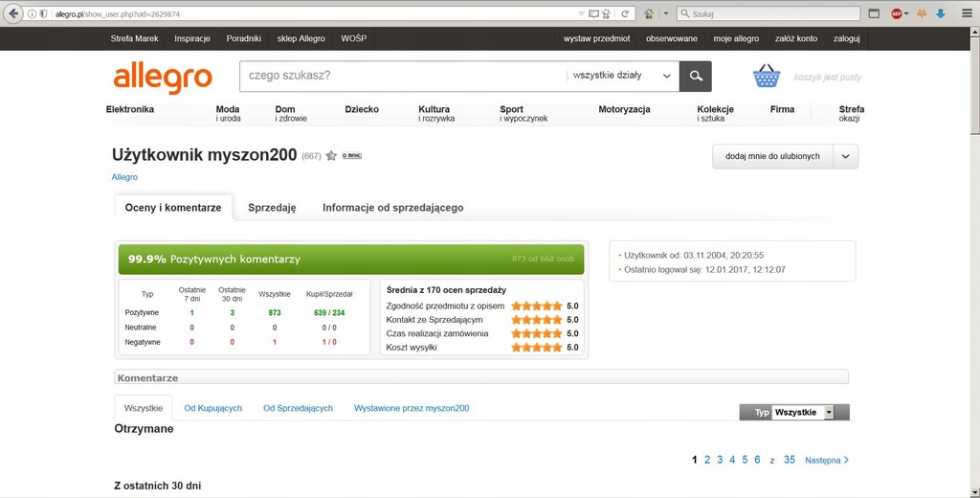Open the 'Moda i uroda' category
The image size is (980, 498).
click(x=228, y=113)
